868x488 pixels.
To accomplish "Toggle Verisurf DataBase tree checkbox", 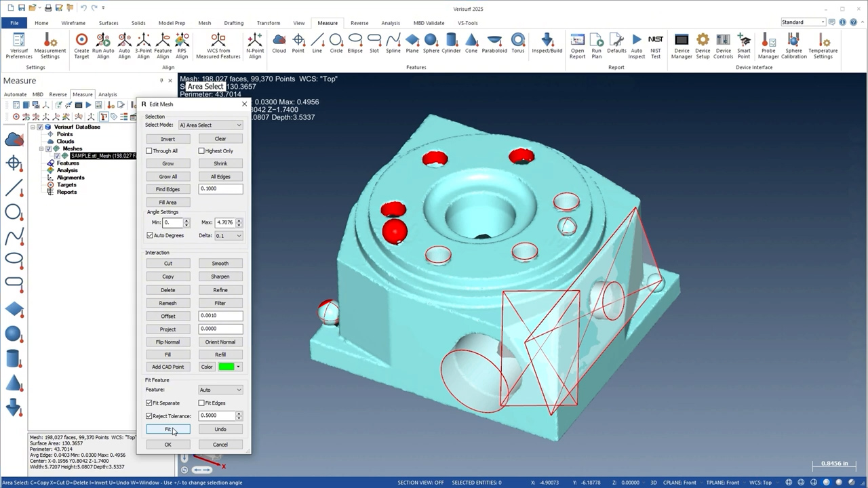I will (40, 127).
